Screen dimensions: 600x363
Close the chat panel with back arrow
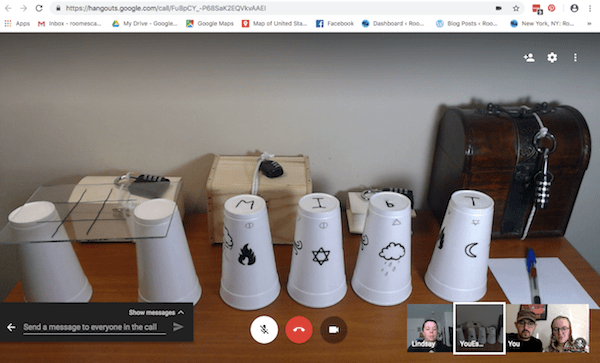click(11, 327)
